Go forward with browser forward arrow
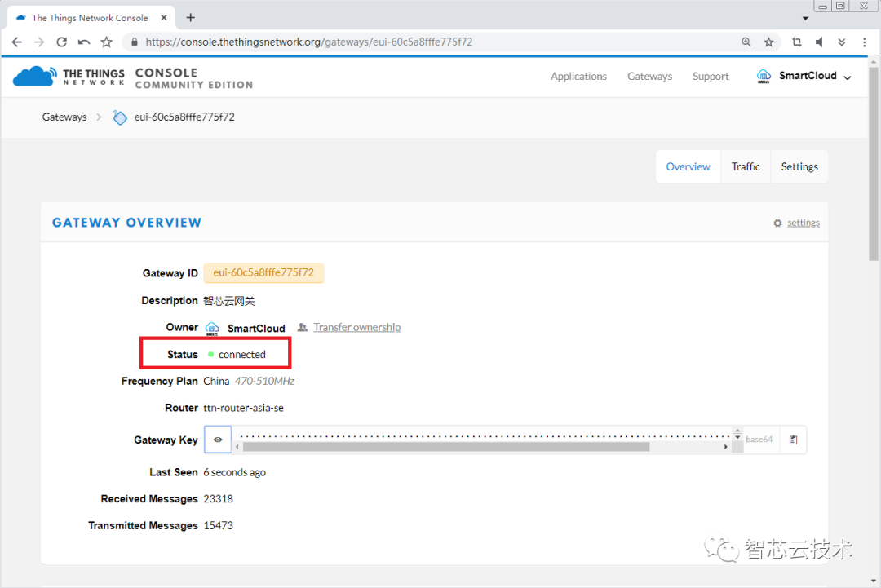The height and width of the screenshot is (588, 881). pyautogui.click(x=39, y=42)
